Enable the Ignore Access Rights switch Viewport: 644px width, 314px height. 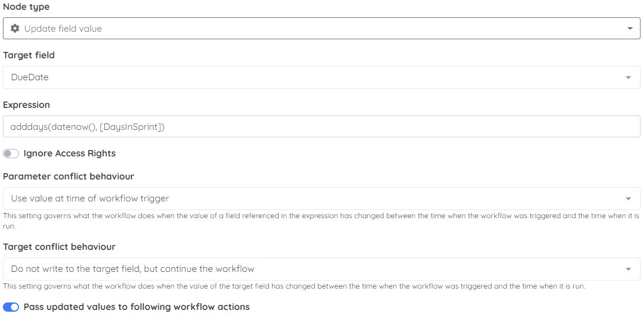11,154
